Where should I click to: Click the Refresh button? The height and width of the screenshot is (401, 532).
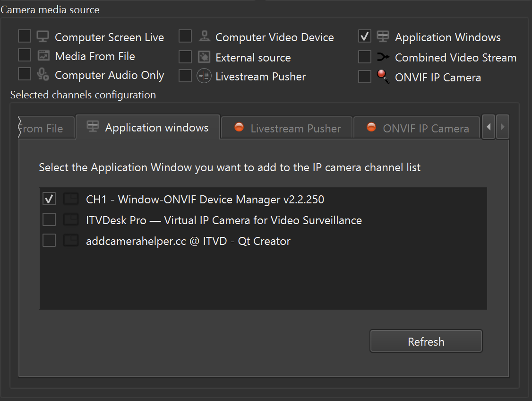pyautogui.click(x=426, y=341)
